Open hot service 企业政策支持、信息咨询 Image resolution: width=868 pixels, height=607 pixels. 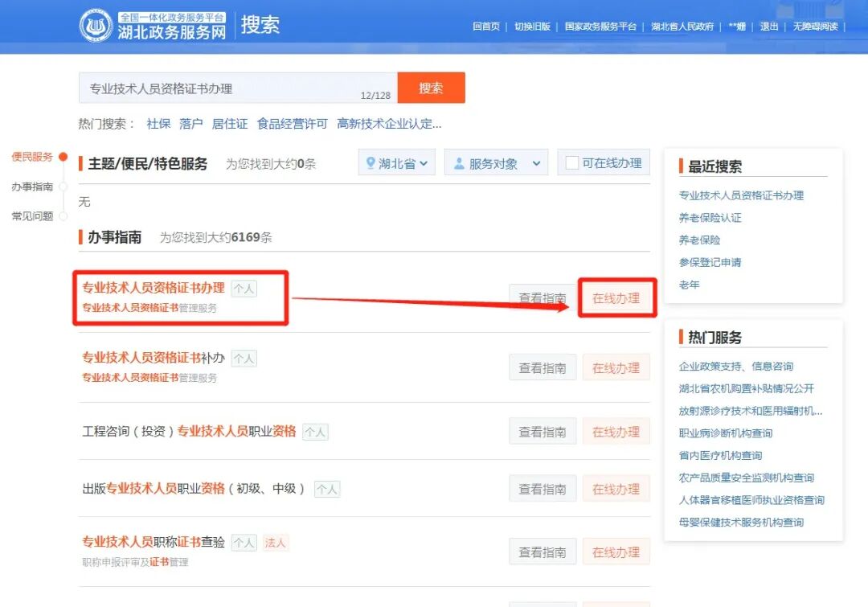[735, 366]
